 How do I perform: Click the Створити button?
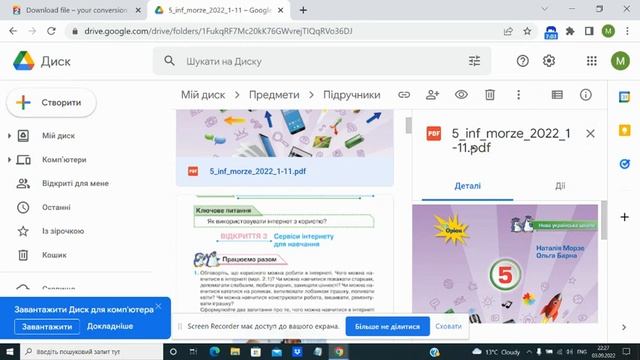pos(51,102)
